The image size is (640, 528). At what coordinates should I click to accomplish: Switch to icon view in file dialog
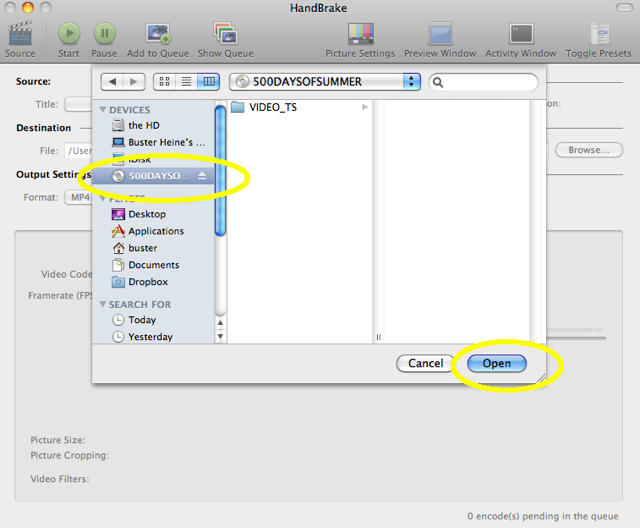[165, 81]
